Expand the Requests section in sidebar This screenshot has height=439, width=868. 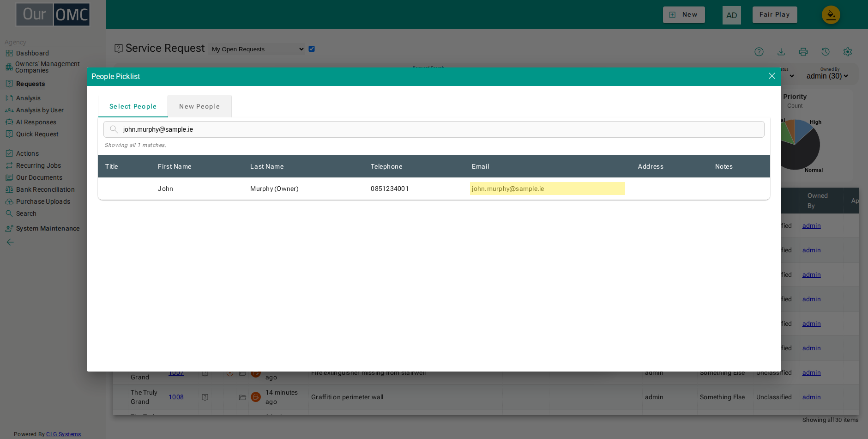click(x=30, y=84)
